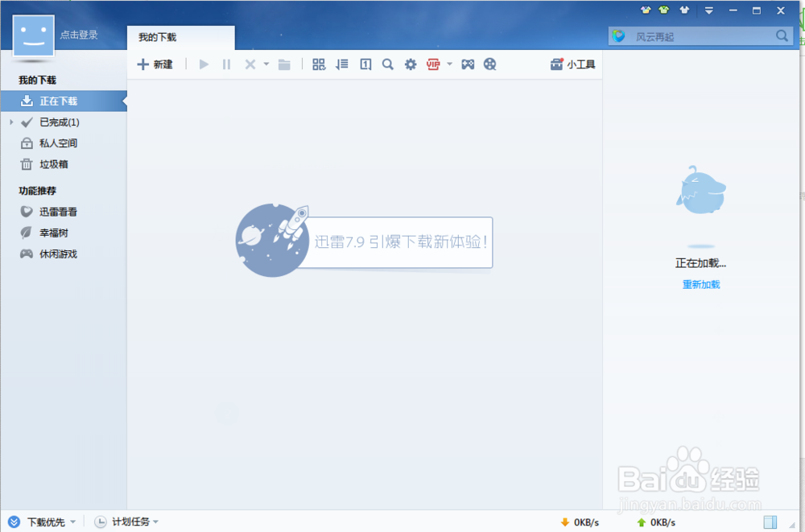Open 计划任务 dropdown
The width and height of the screenshot is (805, 532).
tap(135, 522)
